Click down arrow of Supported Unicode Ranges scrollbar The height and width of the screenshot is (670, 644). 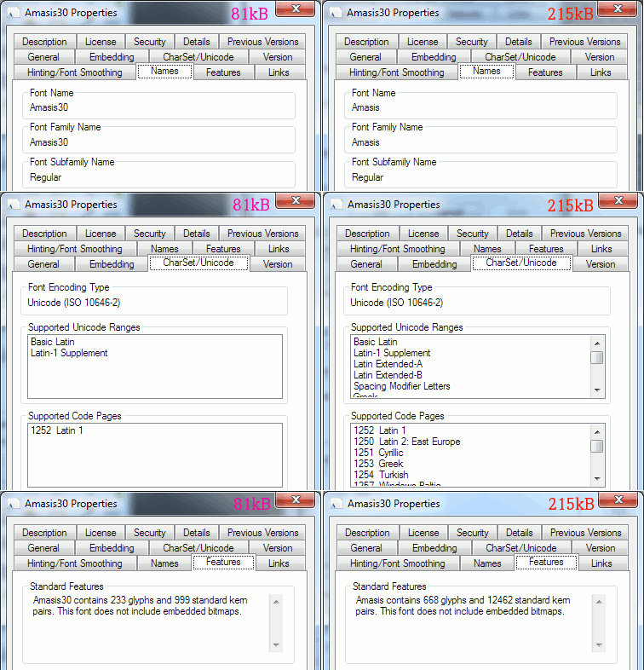tap(597, 390)
